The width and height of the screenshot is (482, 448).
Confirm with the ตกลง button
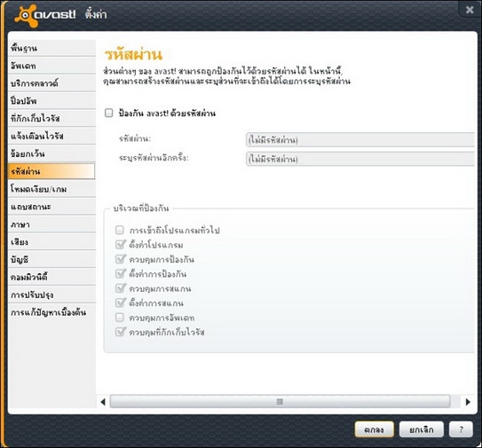(x=374, y=429)
